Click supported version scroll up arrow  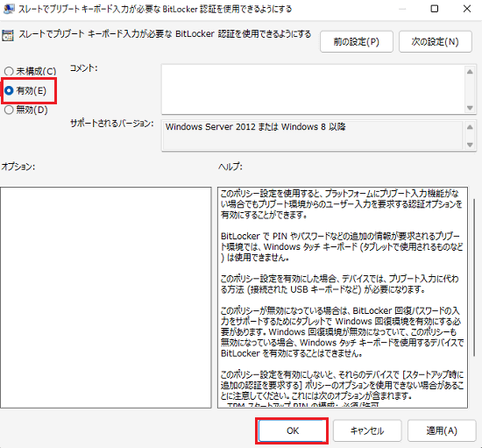point(470,127)
